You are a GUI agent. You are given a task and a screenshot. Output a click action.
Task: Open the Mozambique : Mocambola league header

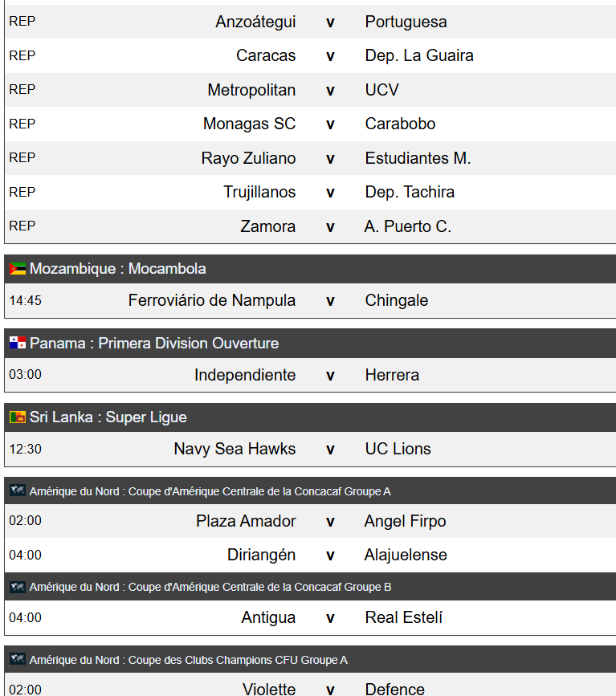point(310,269)
